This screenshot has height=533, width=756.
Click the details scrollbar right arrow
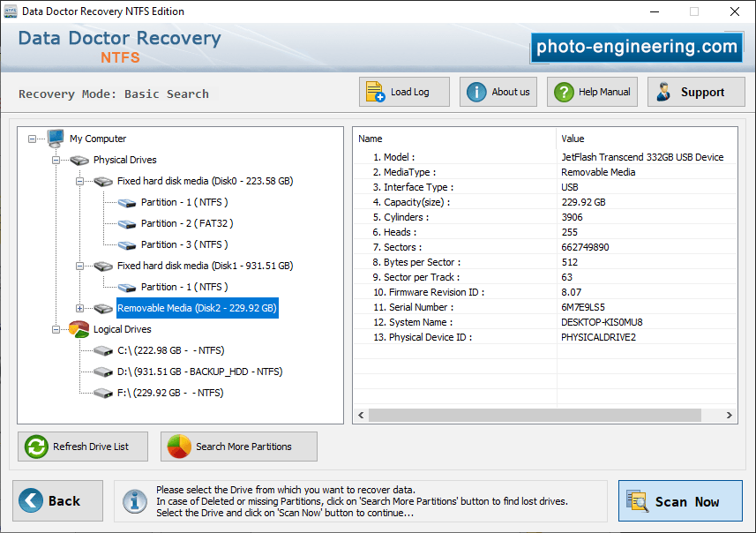click(729, 416)
